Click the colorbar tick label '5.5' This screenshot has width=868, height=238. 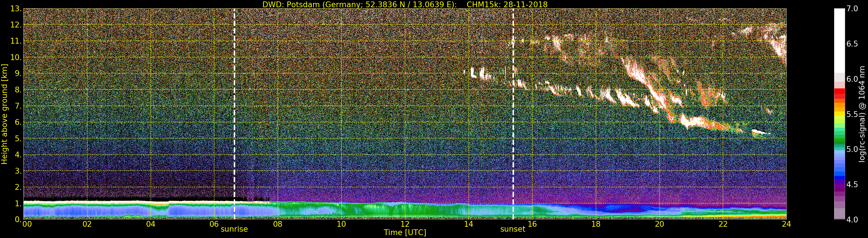click(852, 114)
